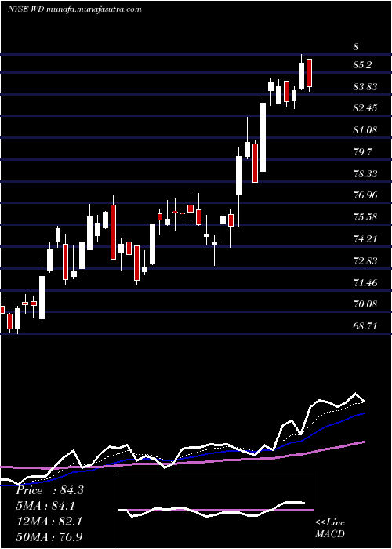Screen dimensions: 392x549
Task: Click the 68.71 price axis label
Action: click(365, 326)
